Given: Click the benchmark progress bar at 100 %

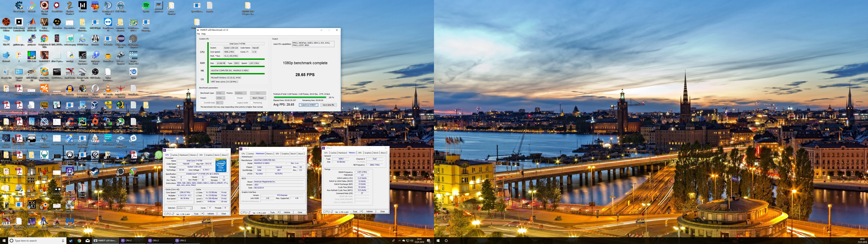Looking at the screenshot, I should (300, 97).
